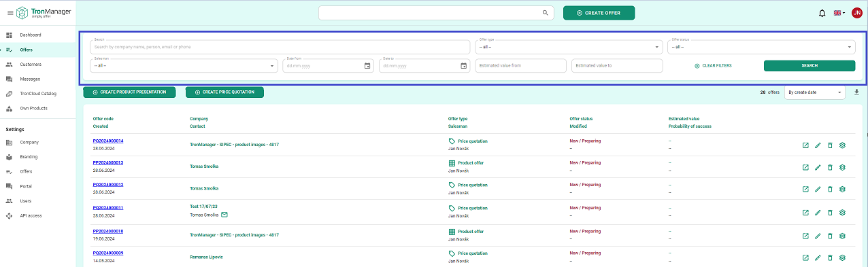Open settings gear for offer PO2024000013
This screenshot has width=868, height=267.
[842, 167]
